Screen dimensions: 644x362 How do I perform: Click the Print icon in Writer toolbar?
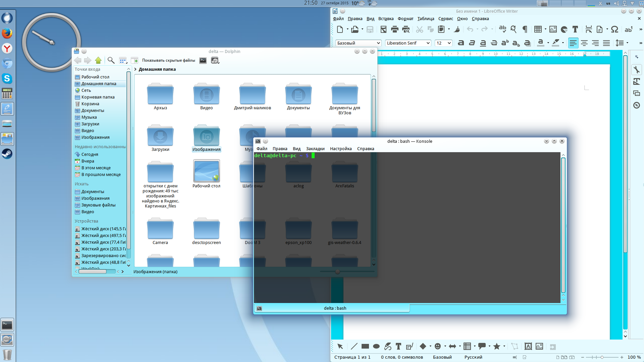click(x=394, y=29)
